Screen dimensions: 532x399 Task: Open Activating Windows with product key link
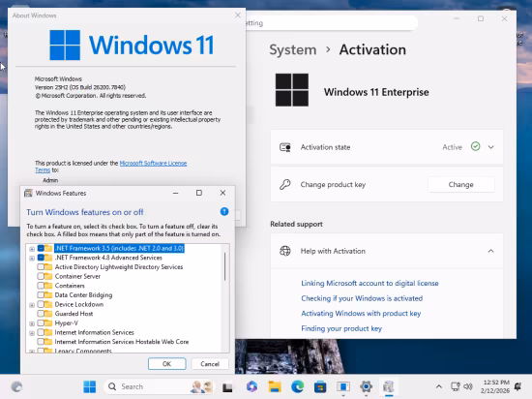(361, 313)
